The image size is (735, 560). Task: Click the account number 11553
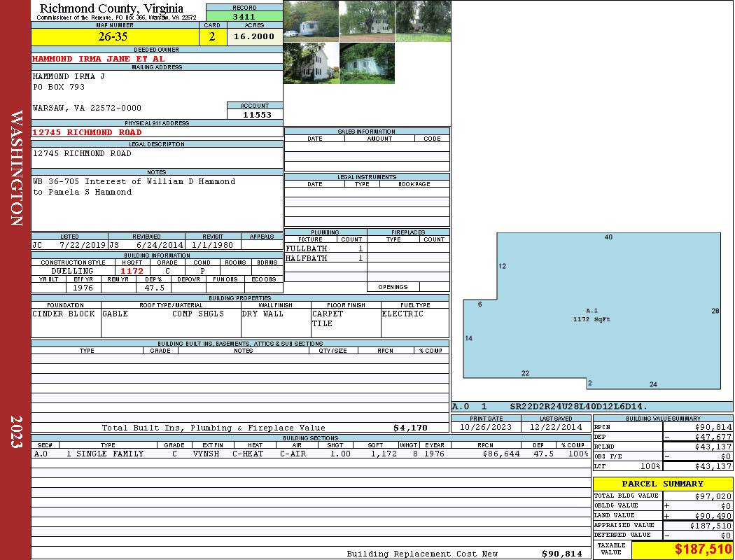coord(255,114)
